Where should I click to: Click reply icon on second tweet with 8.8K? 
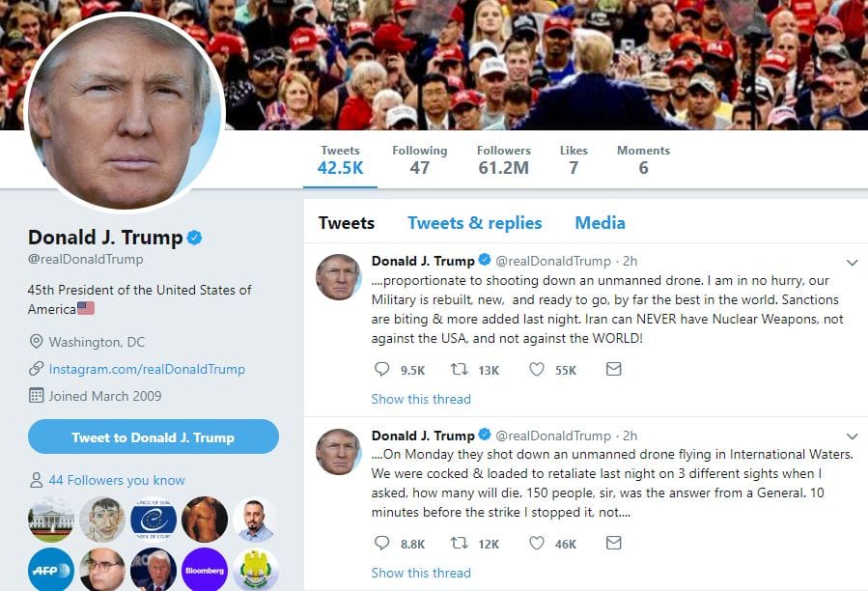click(382, 543)
